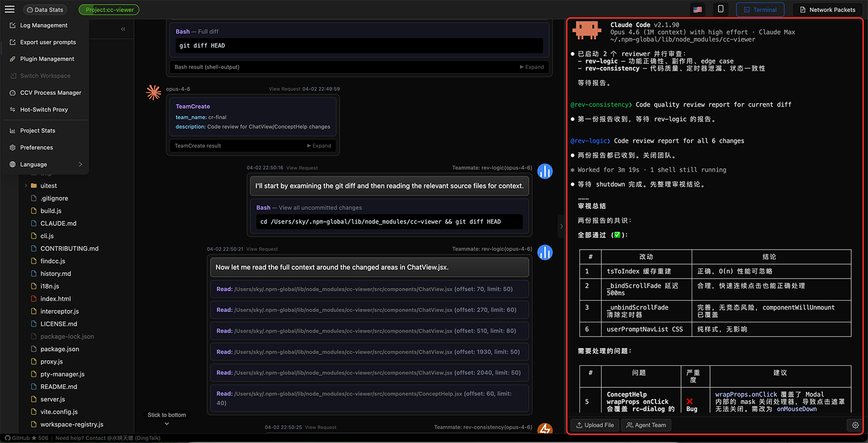View Request for the 22:49:59 opus message
The width and height of the screenshot is (868, 443).
(x=284, y=89)
